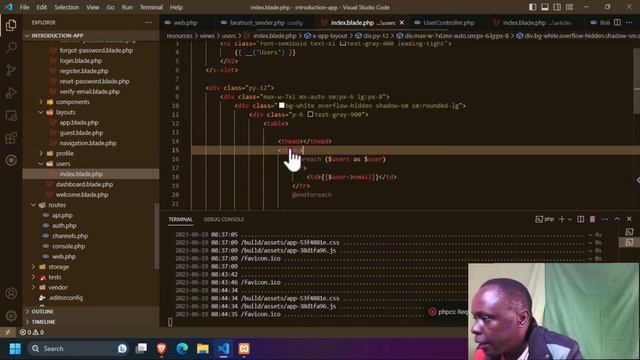Switch to the Debug Console tab
Image resolution: width=640 pixels, height=360 pixels.
[224, 219]
